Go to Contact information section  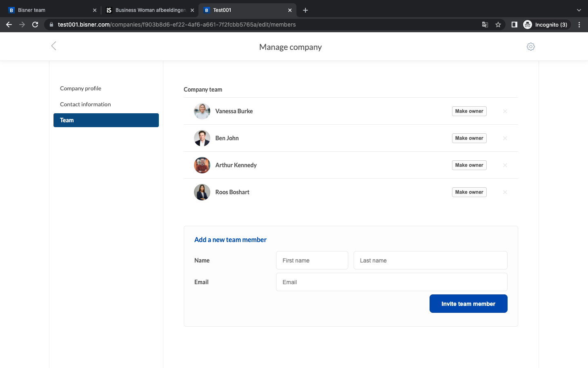click(85, 104)
